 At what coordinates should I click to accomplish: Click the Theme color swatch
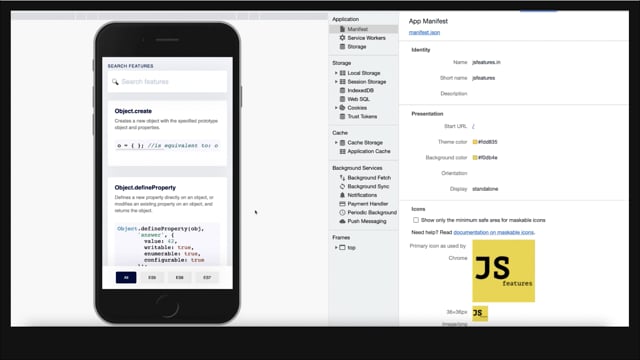(x=475, y=142)
